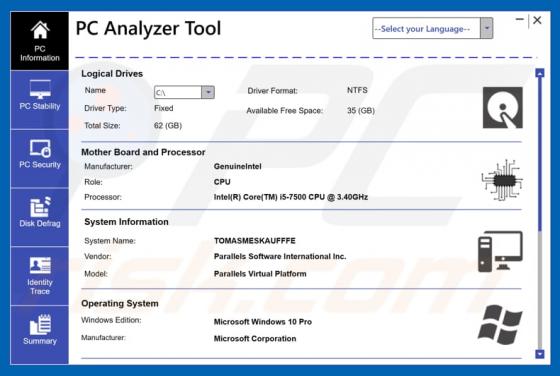Select the CPU role value

click(x=222, y=182)
